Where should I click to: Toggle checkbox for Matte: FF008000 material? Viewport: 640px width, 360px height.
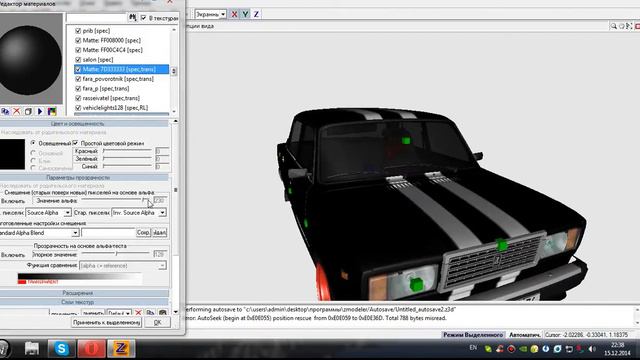point(78,40)
